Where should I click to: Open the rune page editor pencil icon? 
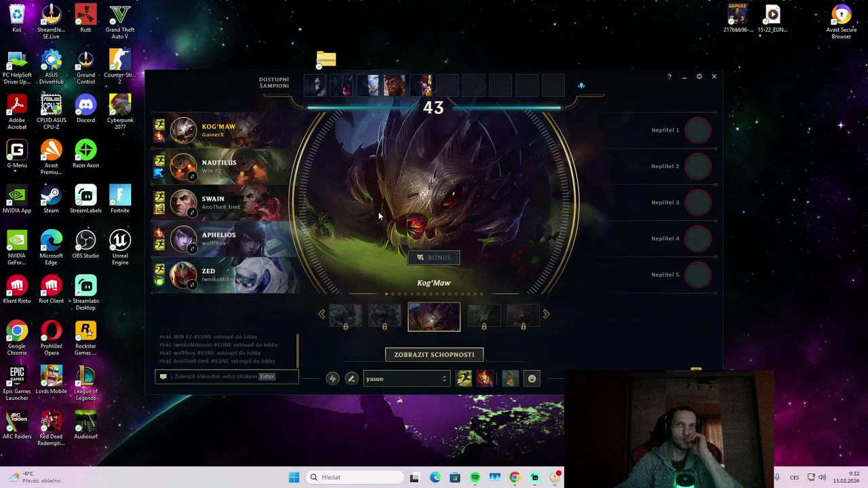pyautogui.click(x=351, y=379)
